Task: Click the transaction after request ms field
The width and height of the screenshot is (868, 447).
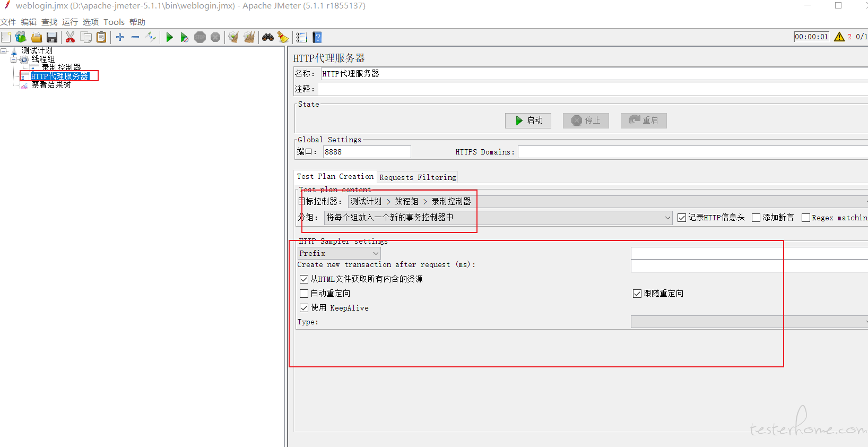Action: coord(749,265)
